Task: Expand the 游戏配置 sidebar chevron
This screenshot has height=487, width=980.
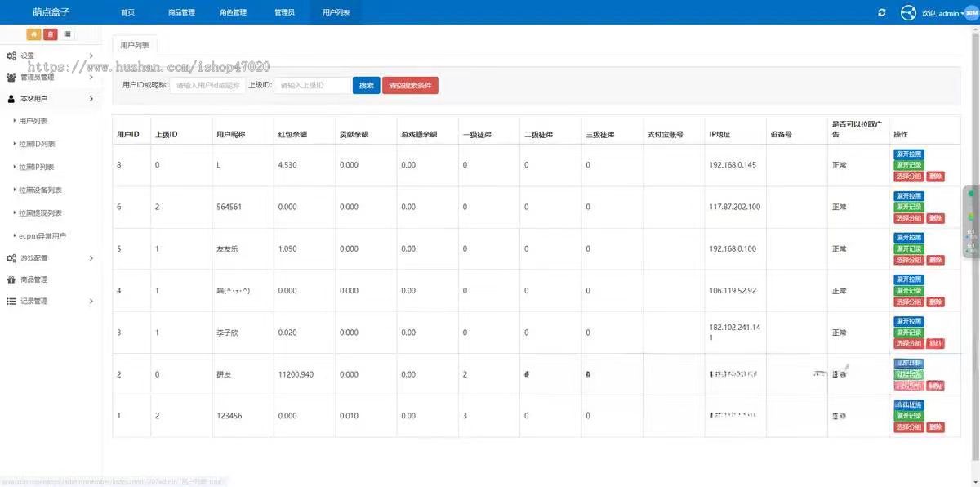Action: (x=91, y=258)
